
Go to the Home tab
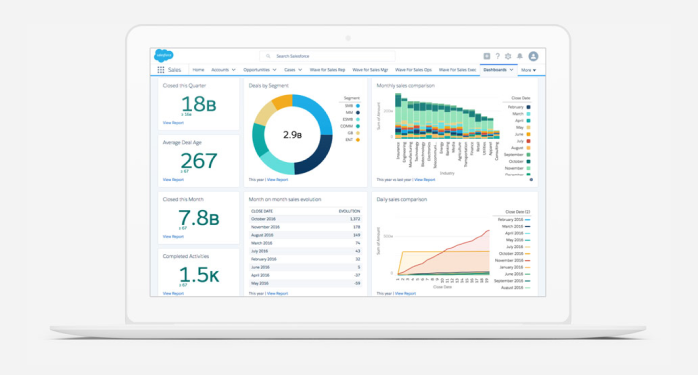tap(198, 70)
